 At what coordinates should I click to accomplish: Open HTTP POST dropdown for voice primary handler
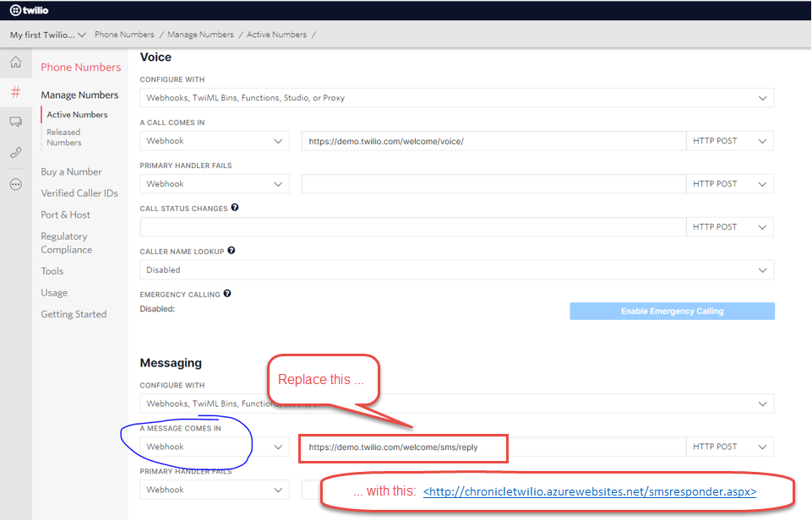(x=730, y=184)
